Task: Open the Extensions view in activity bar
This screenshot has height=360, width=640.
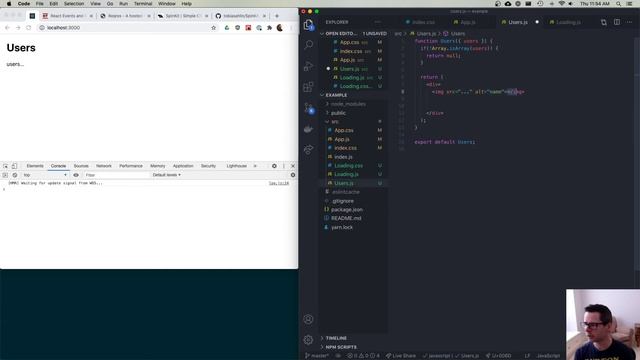Action: pyautogui.click(x=309, y=87)
